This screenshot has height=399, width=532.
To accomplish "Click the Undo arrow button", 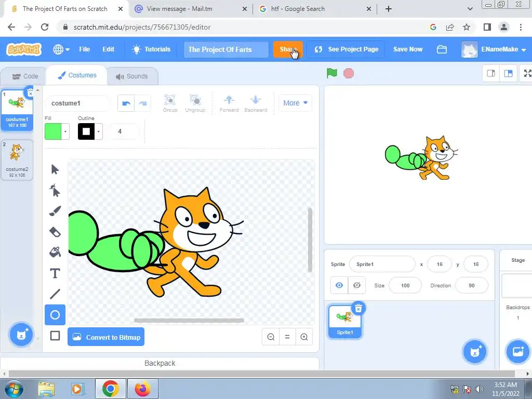I will [x=126, y=103].
